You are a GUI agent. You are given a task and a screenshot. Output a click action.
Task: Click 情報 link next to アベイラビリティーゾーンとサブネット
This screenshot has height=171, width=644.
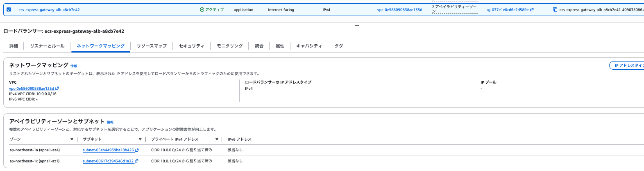[110, 122]
